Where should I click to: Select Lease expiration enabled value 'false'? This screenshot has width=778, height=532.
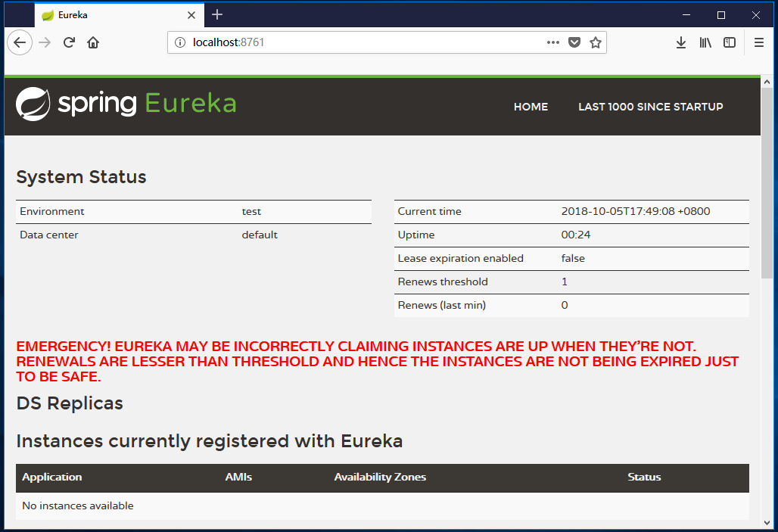click(573, 259)
